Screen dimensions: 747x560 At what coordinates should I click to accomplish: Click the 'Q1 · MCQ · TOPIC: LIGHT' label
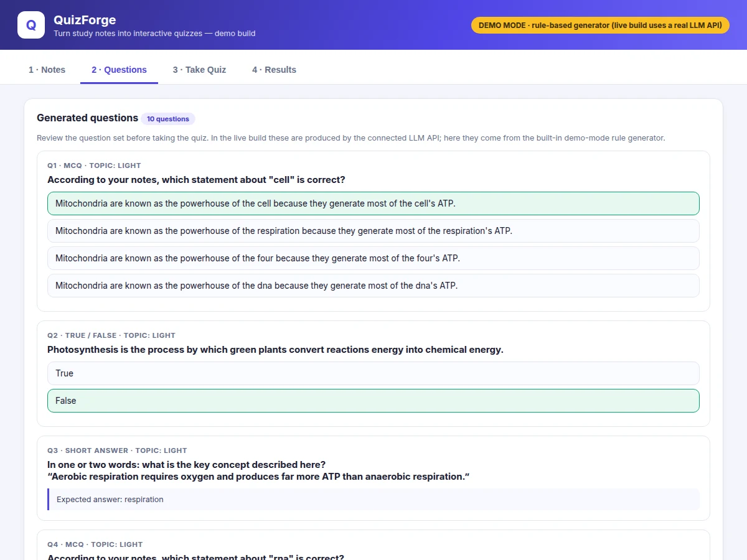pyautogui.click(x=94, y=166)
